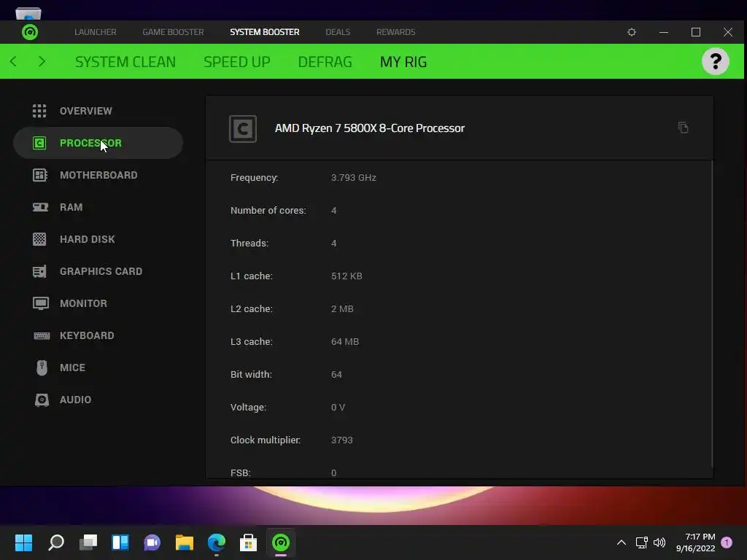Click the processor details scrollbar
Image resolution: width=747 pixels, height=560 pixels.
tap(712, 314)
